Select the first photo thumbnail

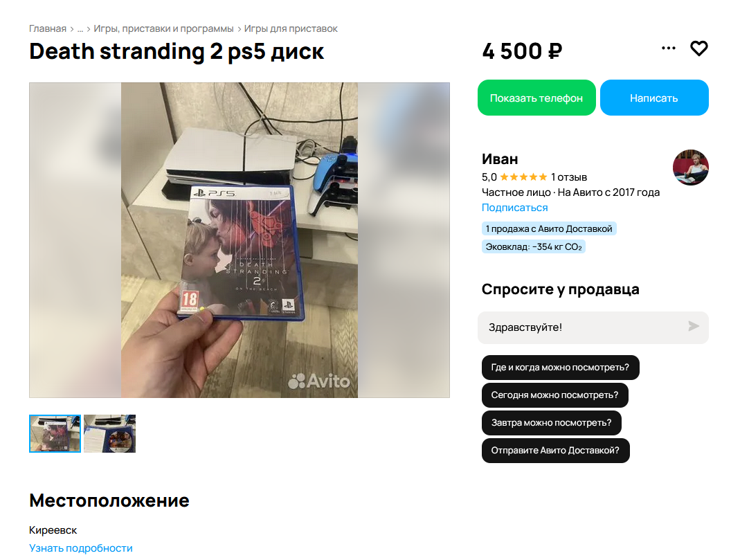coord(55,433)
